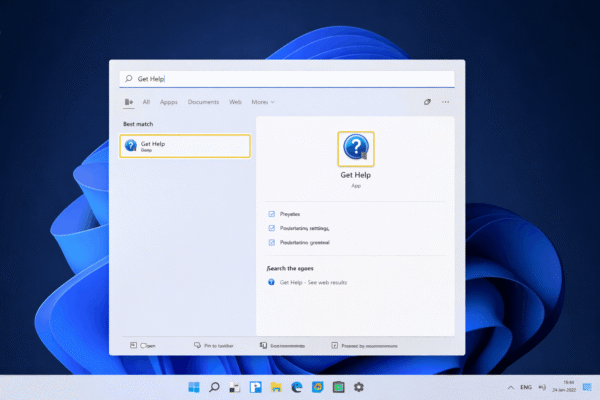Click the ENG language indicator

[x=526, y=387]
